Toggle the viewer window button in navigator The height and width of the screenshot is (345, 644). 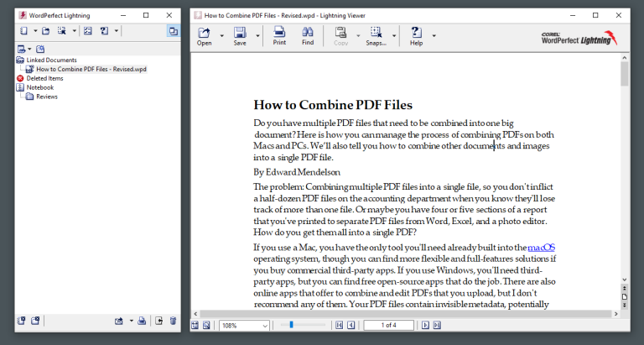click(x=173, y=31)
